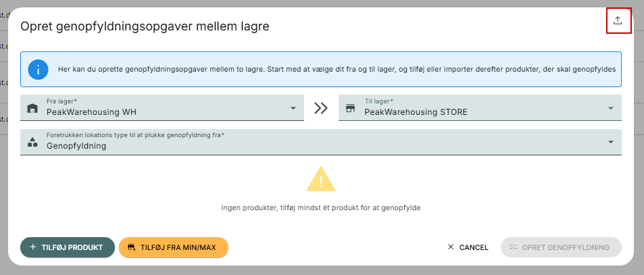Open the Foretrukken lokations type dropdown arrow

(611, 142)
